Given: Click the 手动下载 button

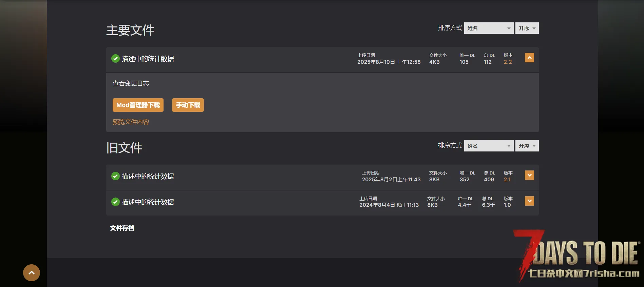Looking at the screenshot, I should 188,105.
